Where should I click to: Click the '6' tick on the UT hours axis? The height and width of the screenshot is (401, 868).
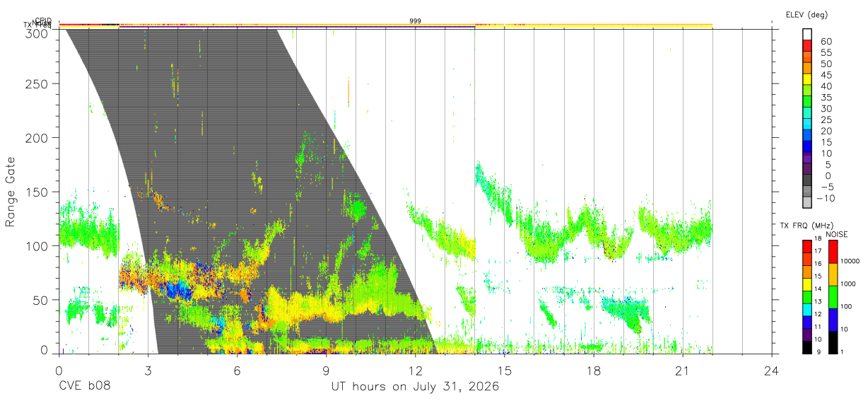(x=237, y=371)
